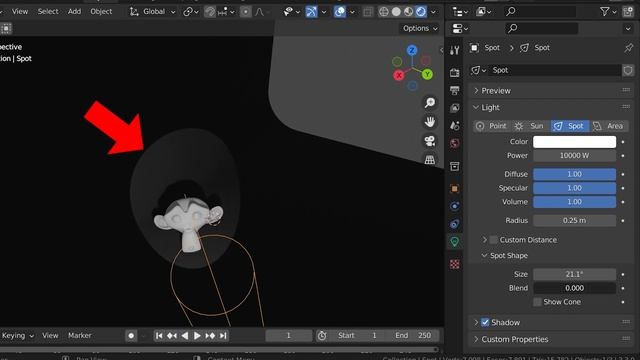
Task: Open the View menu
Action: [20, 11]
